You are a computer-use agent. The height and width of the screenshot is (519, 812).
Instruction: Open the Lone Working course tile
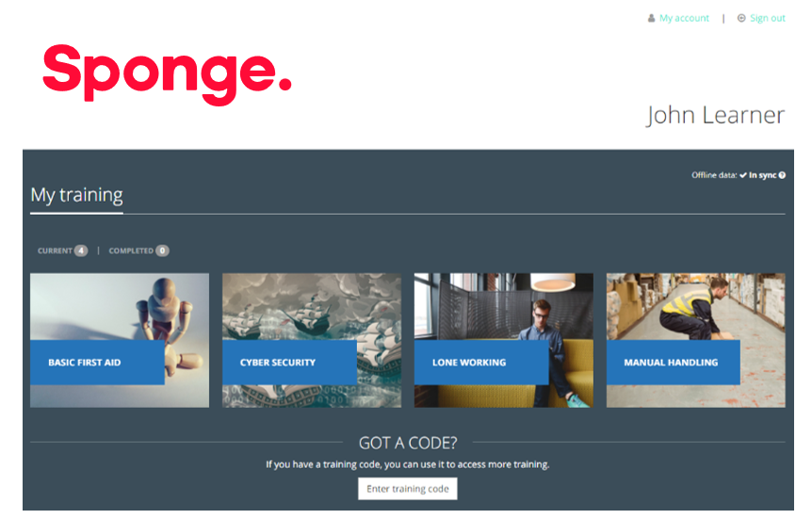pyautogui.click(x=504, y=340)
